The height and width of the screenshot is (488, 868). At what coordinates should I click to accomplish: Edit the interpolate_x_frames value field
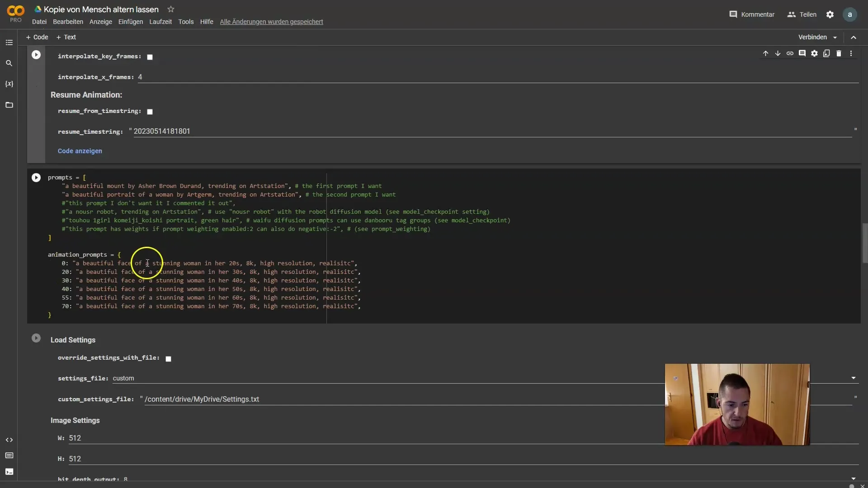pyautogui.click(x=498, y=77)
